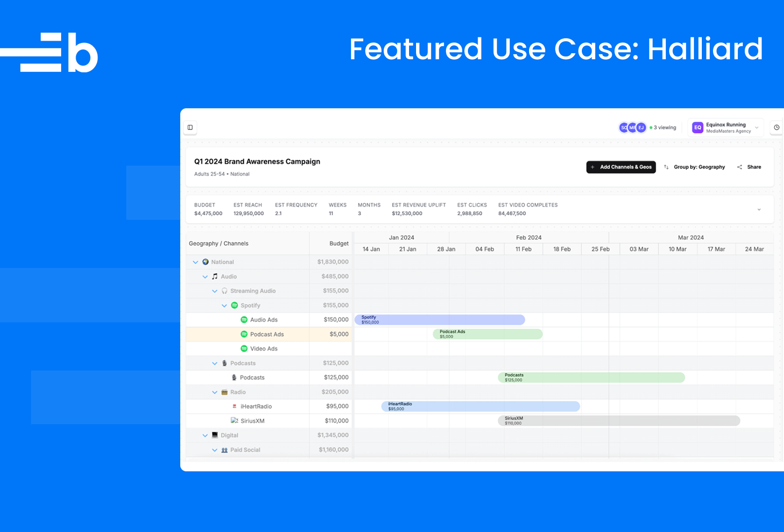Viewport: 784px width, 532px height.
Task: Click the iHeartRadio $95,000 timeline bar
Action: click(x=480, y=406)
